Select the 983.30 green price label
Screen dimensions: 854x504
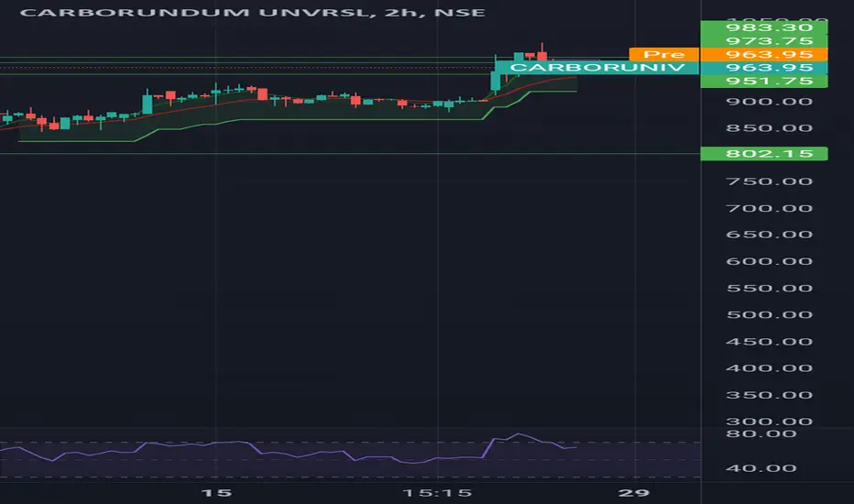[763, 27]
